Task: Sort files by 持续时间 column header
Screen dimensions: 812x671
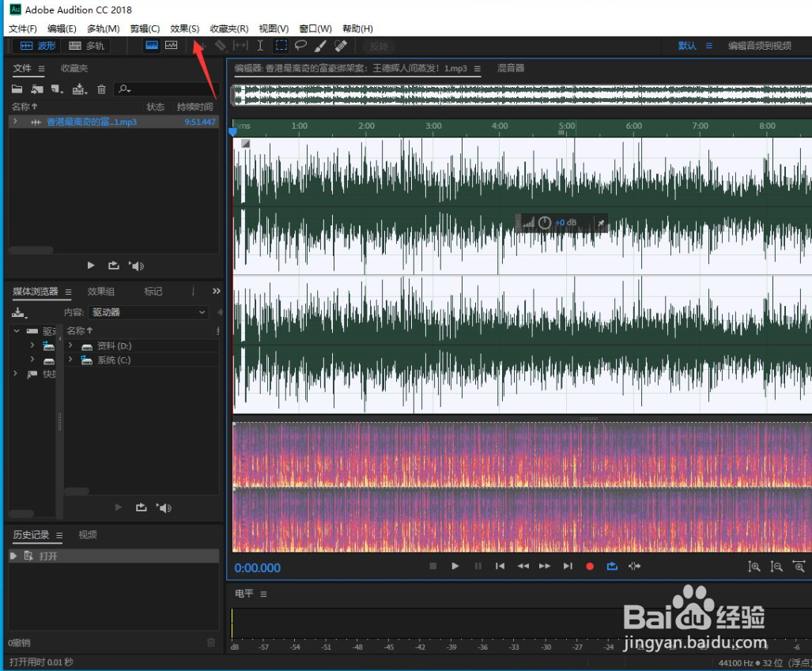Action: pyautogui.click(x=195, y=107)
